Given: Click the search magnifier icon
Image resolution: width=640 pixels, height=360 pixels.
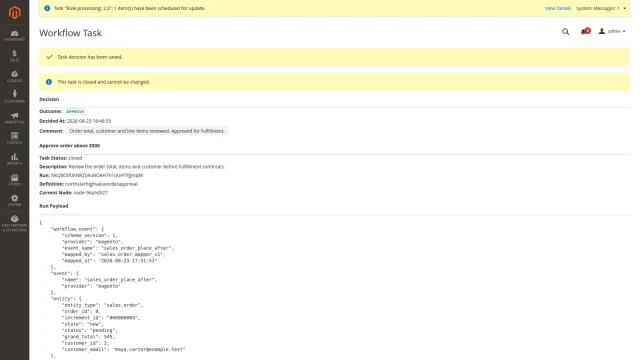Looking at the screenshot, I should (x=565, y=31).
